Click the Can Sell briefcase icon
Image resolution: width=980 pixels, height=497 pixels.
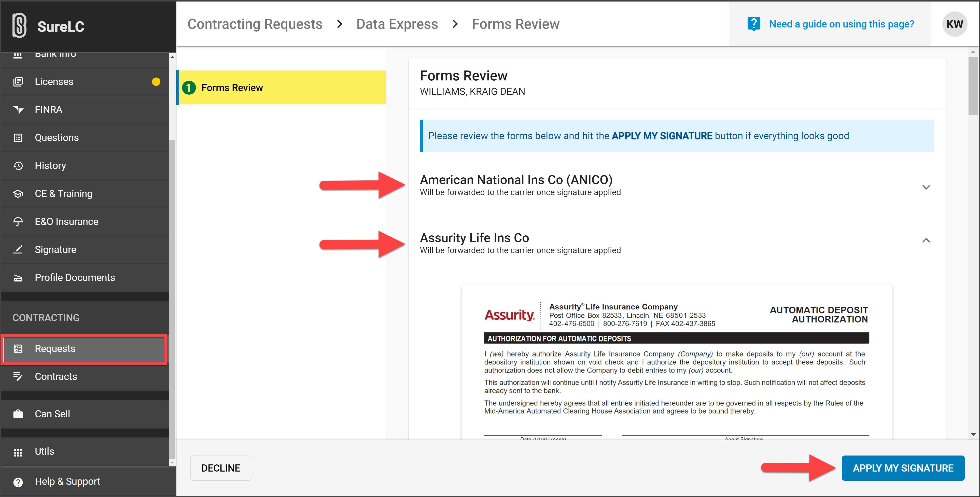(18, 414)
